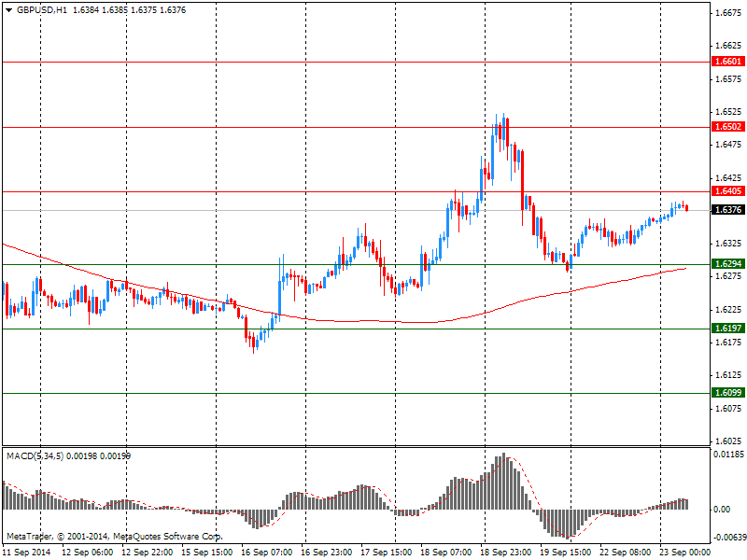Click the 1.6675 price scale value
The height and width of the screenshot is (560, 747).
pos(729,13)
